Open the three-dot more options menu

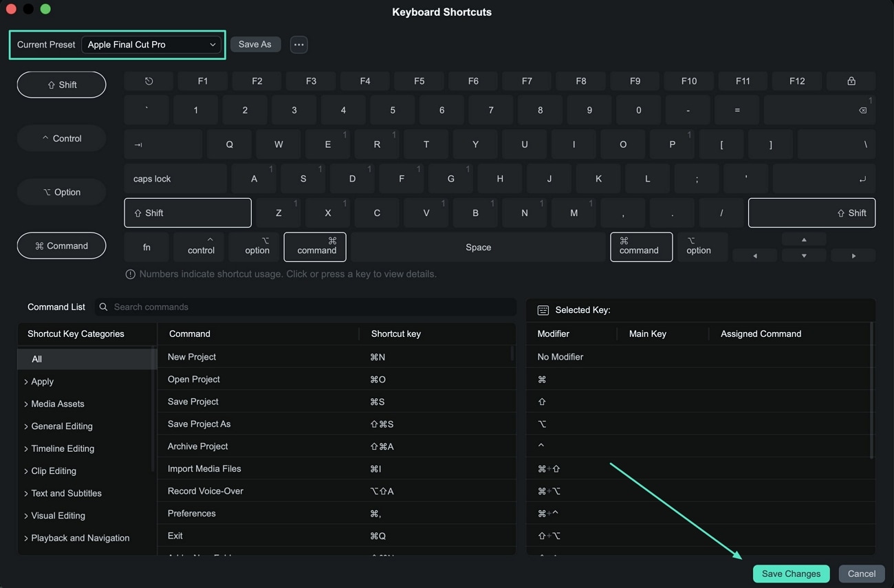[298, 45]
